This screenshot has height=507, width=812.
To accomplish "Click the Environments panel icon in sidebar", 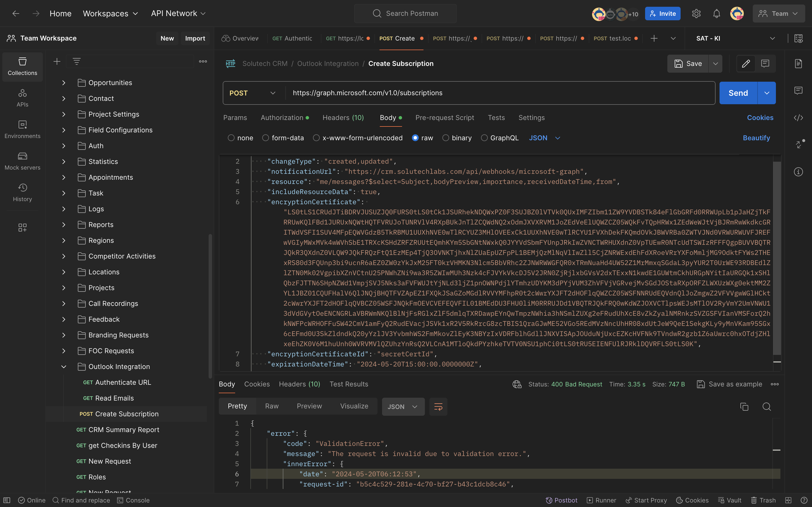I will [x=22, y=128].
